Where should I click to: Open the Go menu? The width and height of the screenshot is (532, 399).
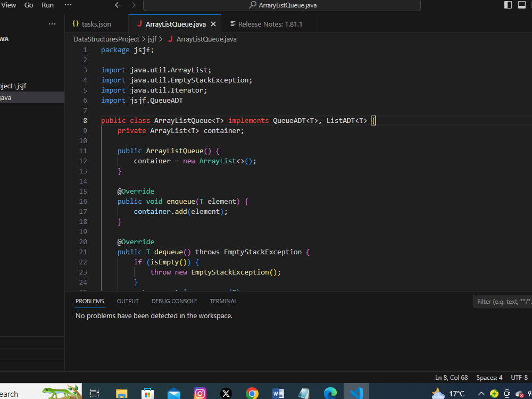[29, 5]
